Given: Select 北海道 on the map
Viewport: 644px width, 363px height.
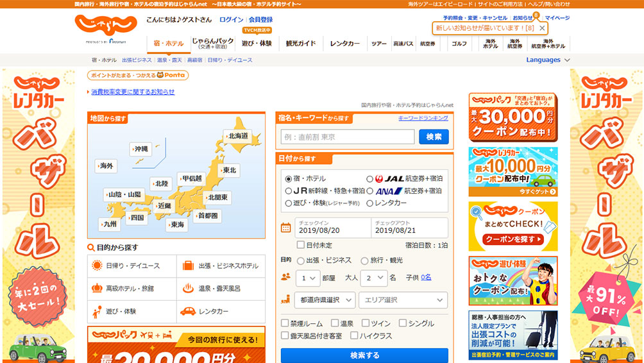Looking at the screenshot, I should (x=238, y=136).
